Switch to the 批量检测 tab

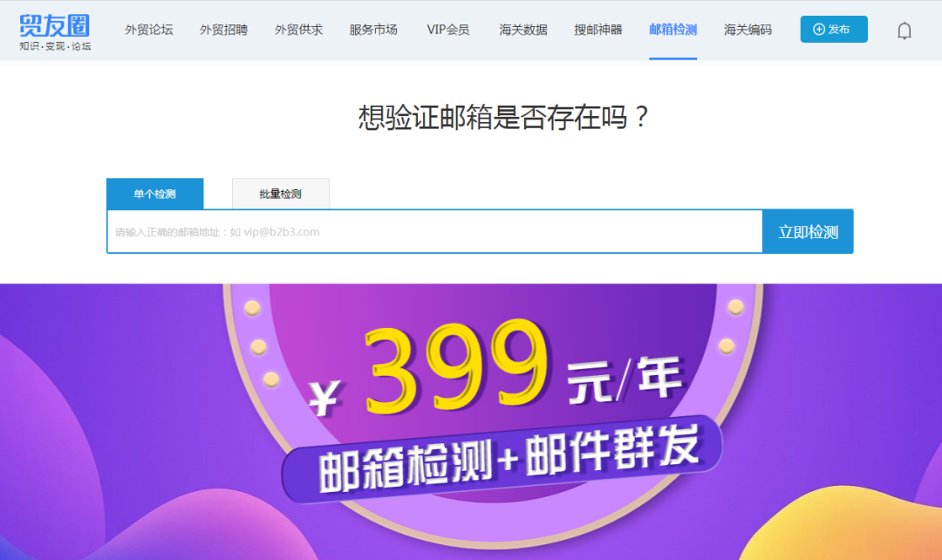tap(281, 194)
